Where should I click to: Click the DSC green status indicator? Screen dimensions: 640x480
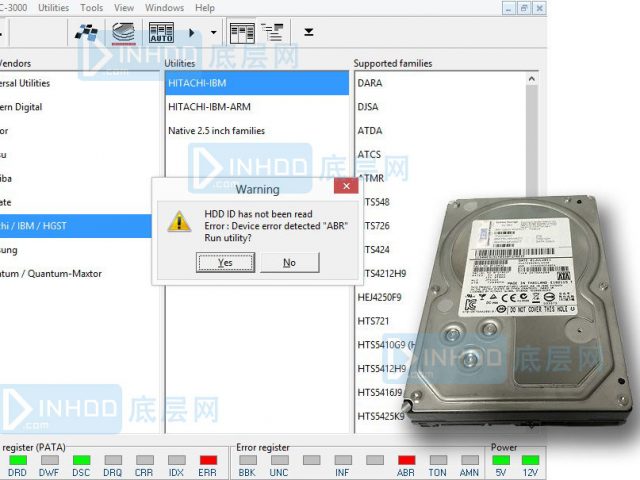[81, 460]
